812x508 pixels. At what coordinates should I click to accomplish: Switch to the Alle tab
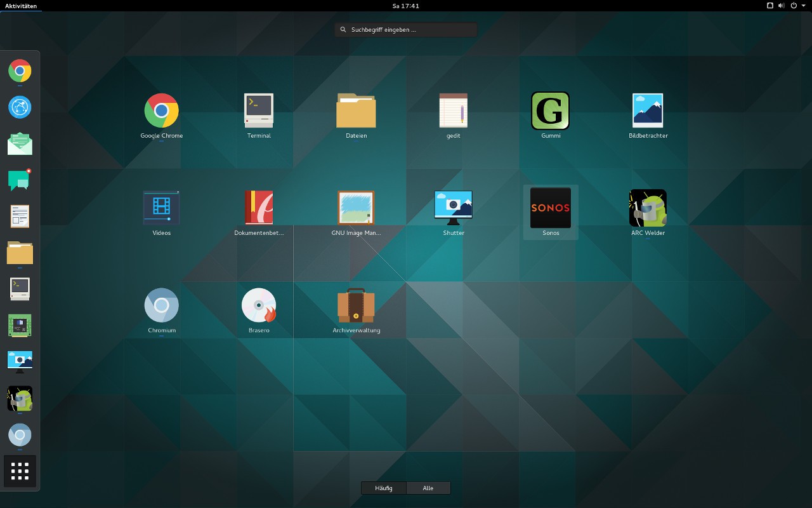point(428,488)
